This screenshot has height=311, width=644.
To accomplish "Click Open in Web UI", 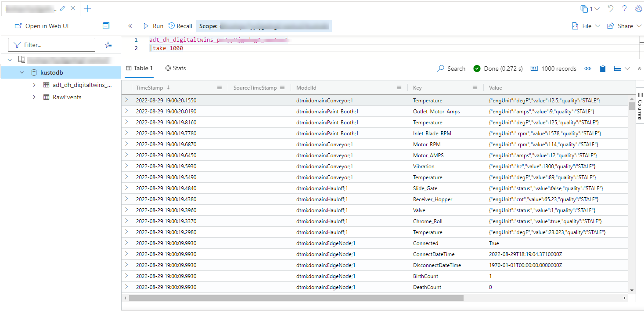I will click(42, 26).
